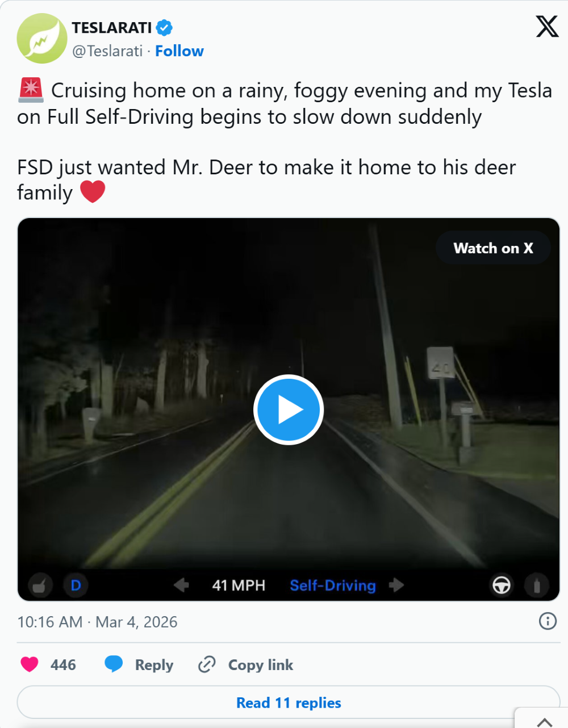Play the embedded Tesla video
568x728 pixels.
pyautogui.click(x=289, y=409)
